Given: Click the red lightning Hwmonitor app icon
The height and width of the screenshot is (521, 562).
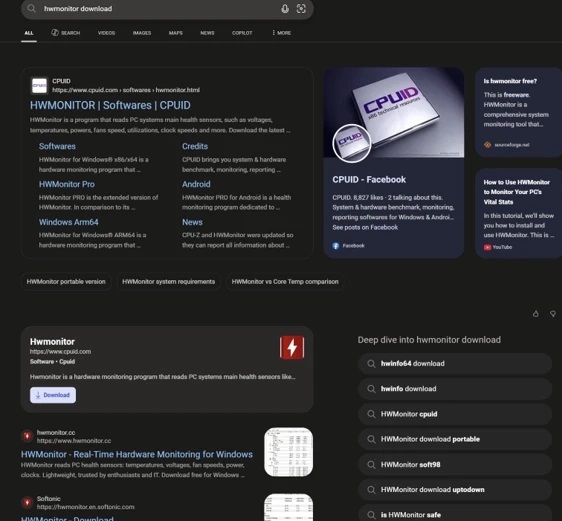Looking at the screenshot, I should coord(292,347).
